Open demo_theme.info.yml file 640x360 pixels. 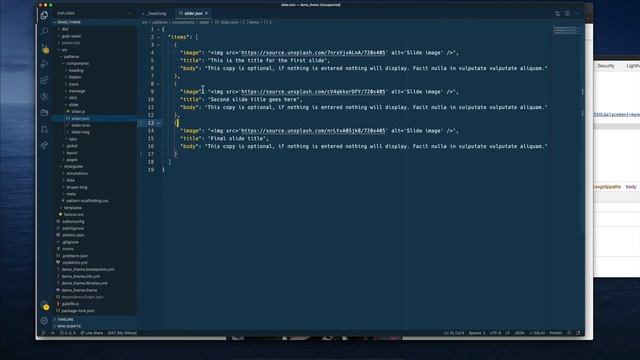coord(81,276)
